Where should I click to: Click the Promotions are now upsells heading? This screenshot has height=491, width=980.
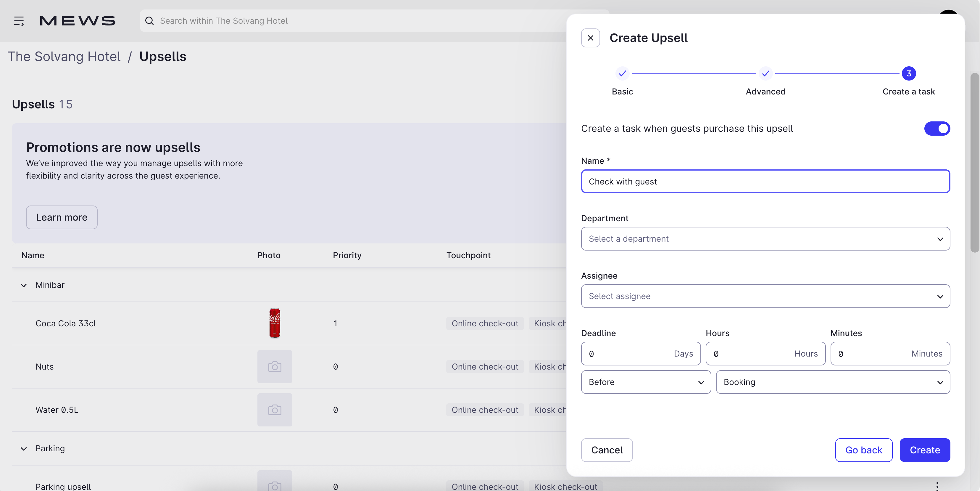113,147
